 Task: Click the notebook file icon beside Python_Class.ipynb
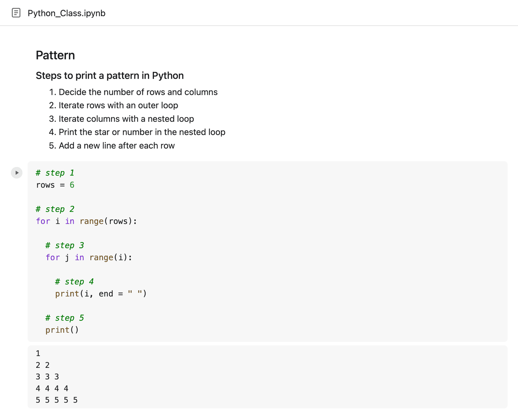[16, 13]
